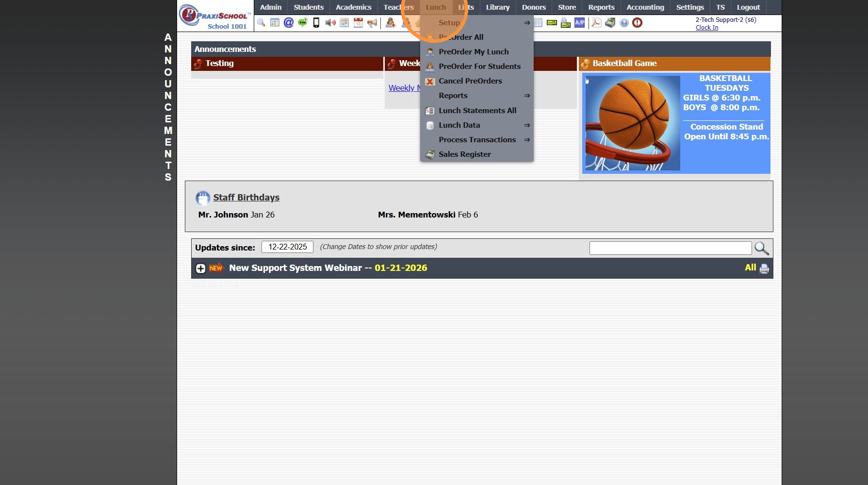Click the blue @ email icon
Image resolution: width=868 pixels, height=485 pixels.
point(289,22)
